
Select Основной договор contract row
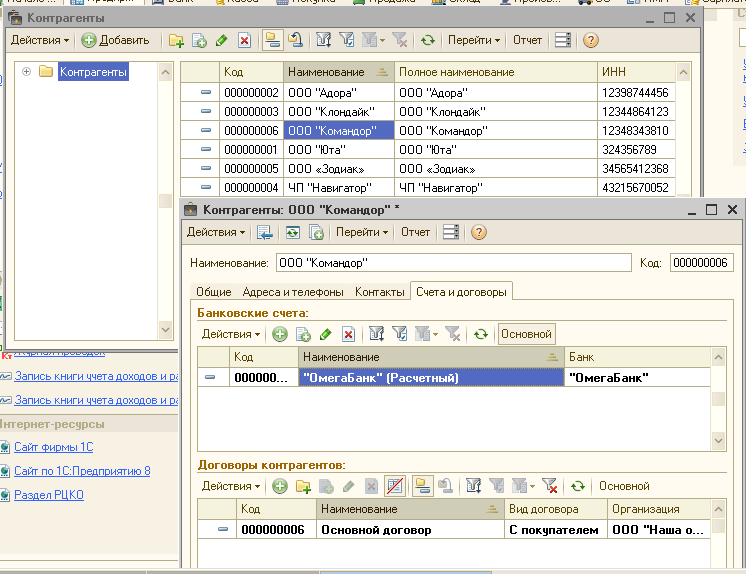454,529
